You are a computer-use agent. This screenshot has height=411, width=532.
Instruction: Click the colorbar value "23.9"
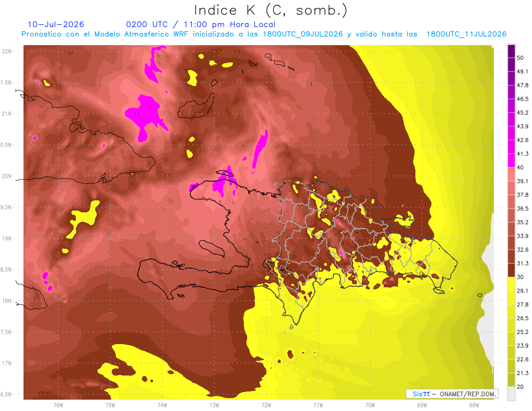tap(522, 345)
